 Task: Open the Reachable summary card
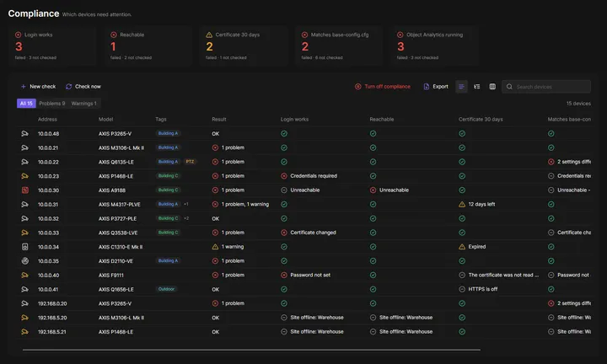[x=148, y=46]
